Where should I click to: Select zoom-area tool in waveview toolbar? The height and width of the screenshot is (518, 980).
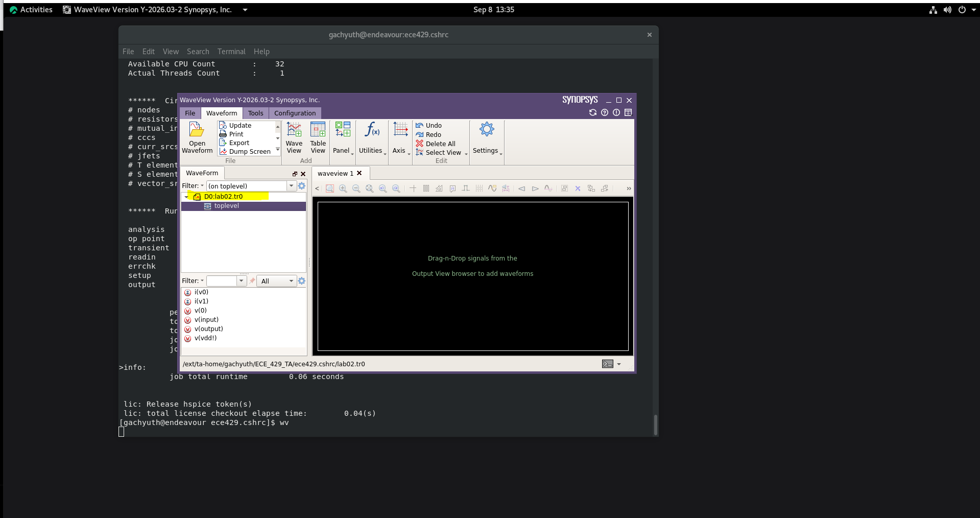(330, 189)
